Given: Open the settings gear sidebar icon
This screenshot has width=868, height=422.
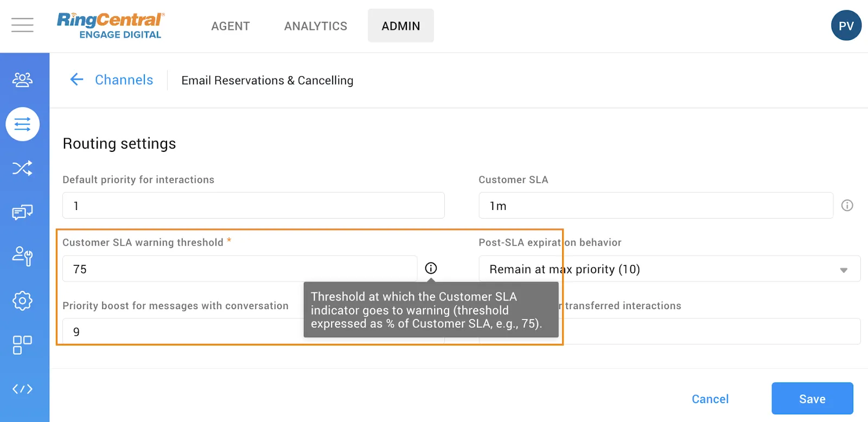Looking at the screenshot, I should [22, 300].
